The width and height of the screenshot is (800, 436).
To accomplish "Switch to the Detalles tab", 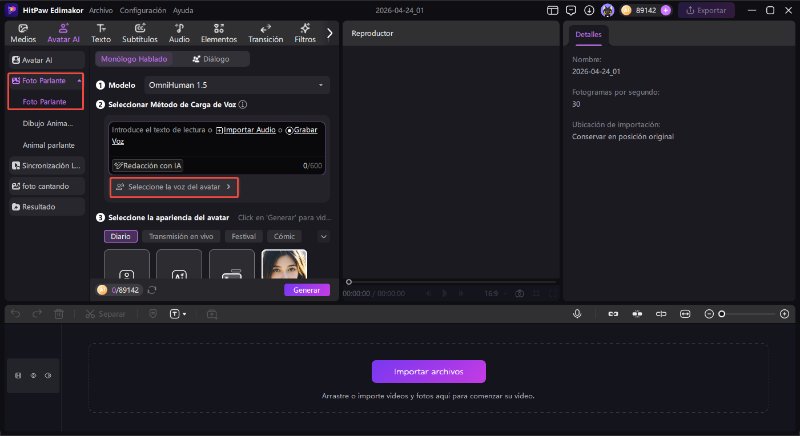I will (x=588, y=34).
